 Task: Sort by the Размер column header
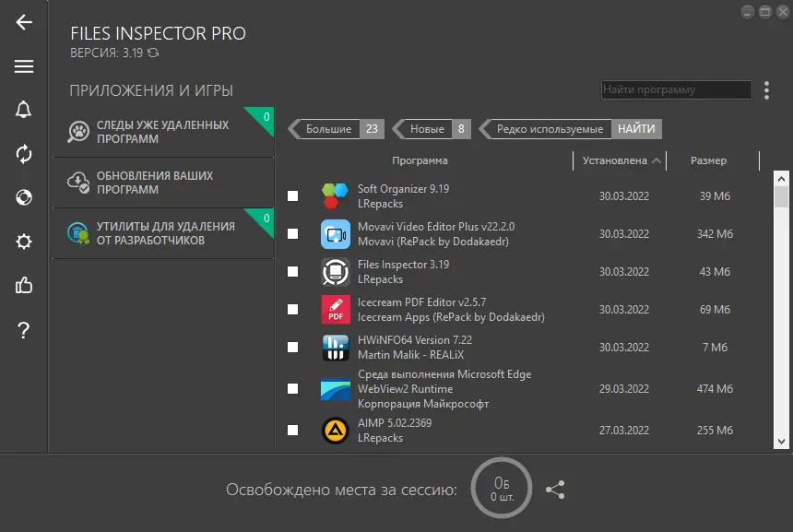pyautogui.click(x=709, y=160)
